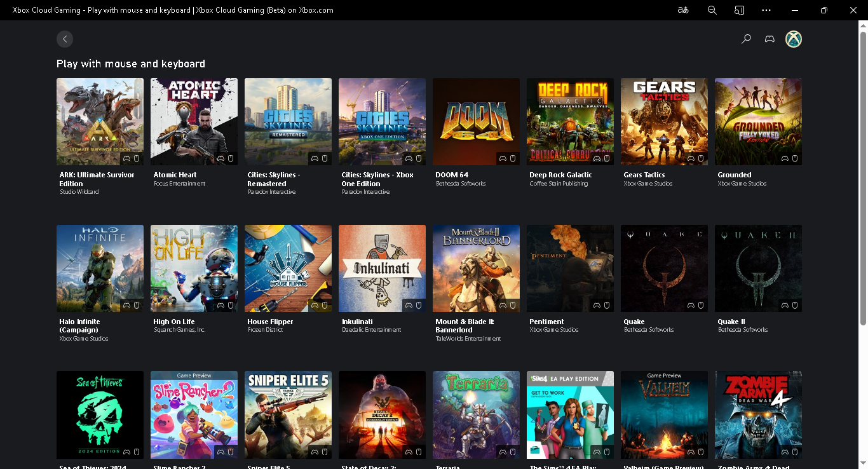Open the More options ellipsis in the title bar
868x469 pixels.
(766, 10)
